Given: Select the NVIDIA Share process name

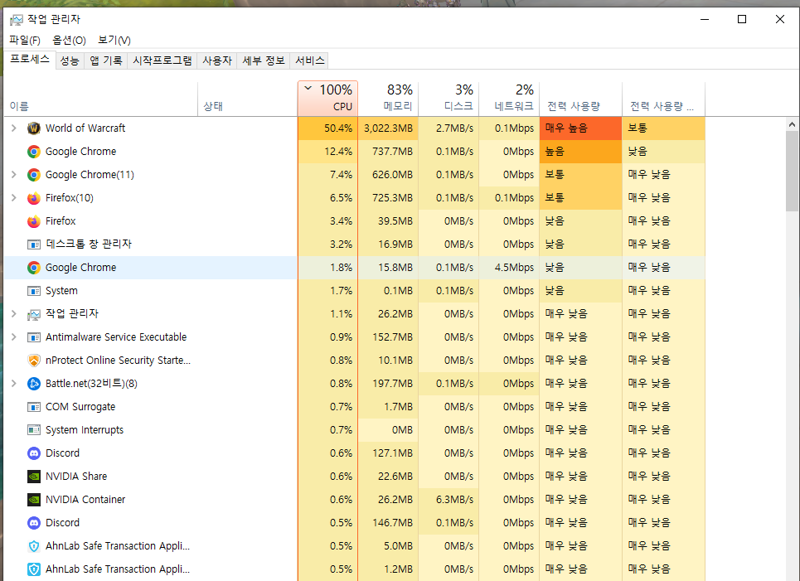Looking at the screenshot, I should [x=76, y=476].
